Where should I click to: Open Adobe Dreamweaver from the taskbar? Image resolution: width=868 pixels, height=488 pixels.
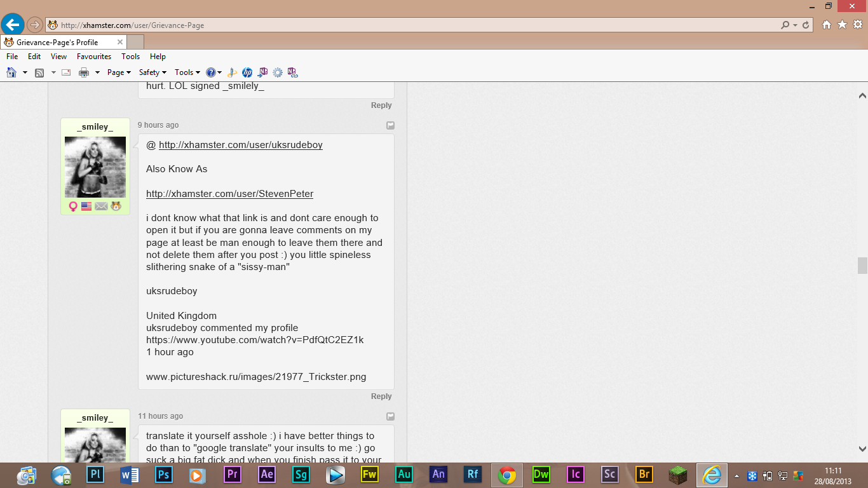(541, 475)
